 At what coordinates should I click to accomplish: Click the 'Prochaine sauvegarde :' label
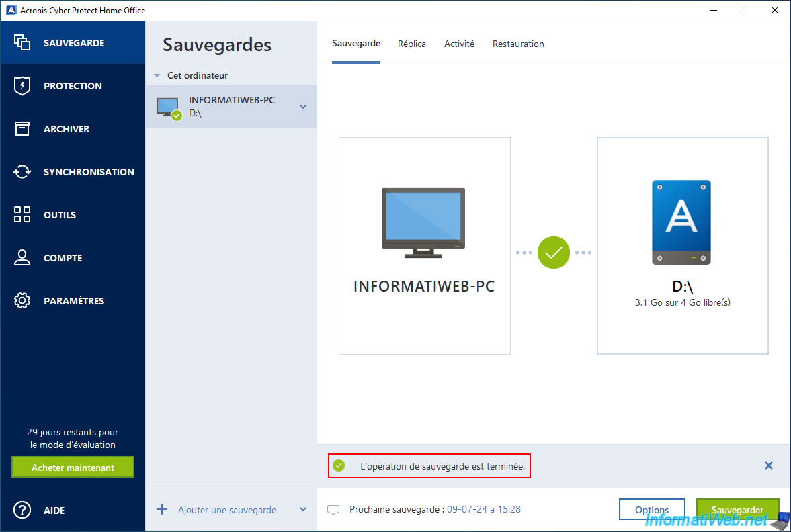pos(397,509)
